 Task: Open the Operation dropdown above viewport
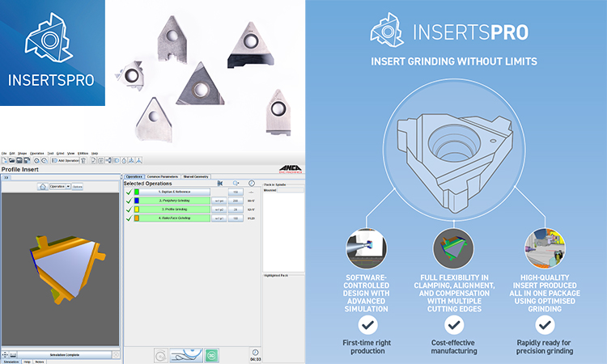[60, 186]
